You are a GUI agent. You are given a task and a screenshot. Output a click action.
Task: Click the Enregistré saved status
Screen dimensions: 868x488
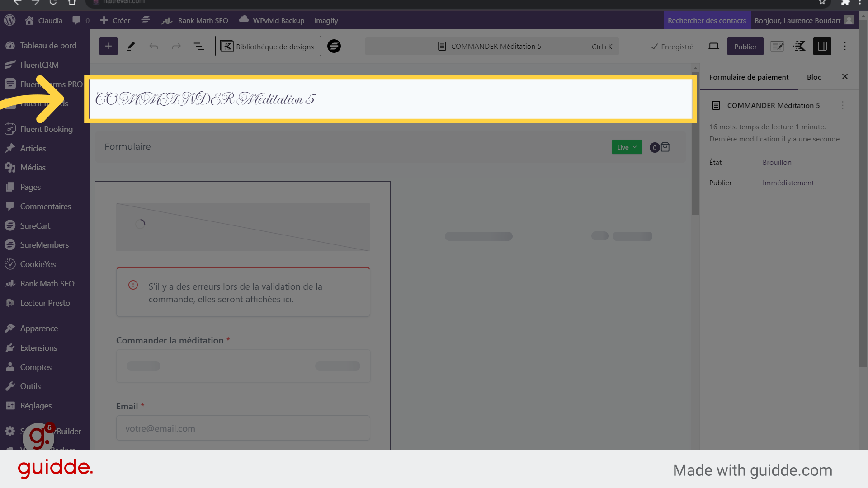pos(672,47)
